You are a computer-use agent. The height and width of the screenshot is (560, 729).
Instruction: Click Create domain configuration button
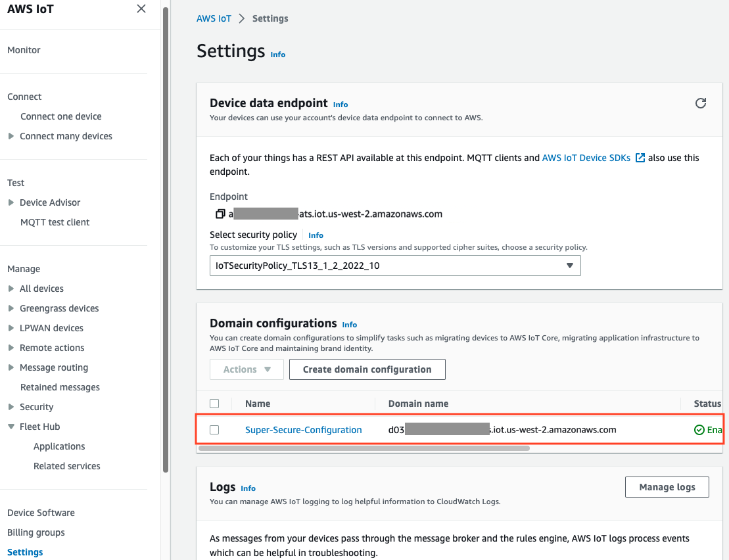(x=367, y=369)
